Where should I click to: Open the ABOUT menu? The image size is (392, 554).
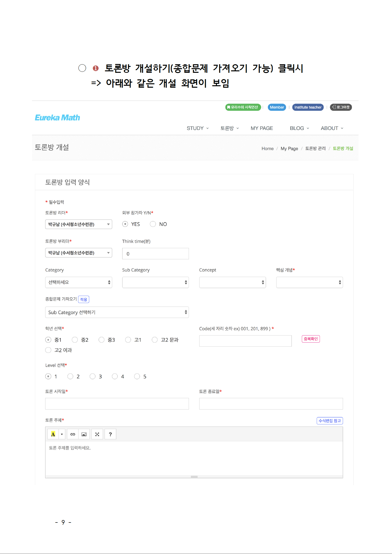tap(332, 128)
